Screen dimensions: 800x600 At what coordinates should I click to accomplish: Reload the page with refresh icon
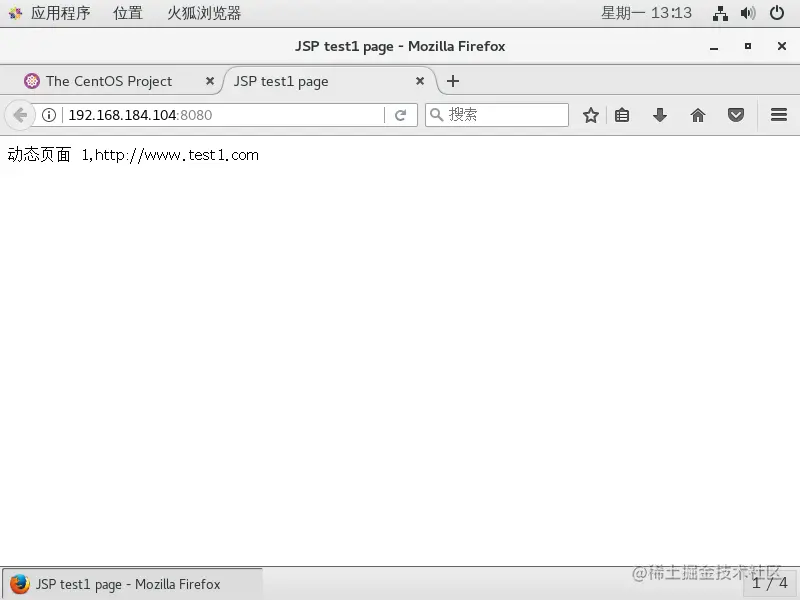click(401, 115)
